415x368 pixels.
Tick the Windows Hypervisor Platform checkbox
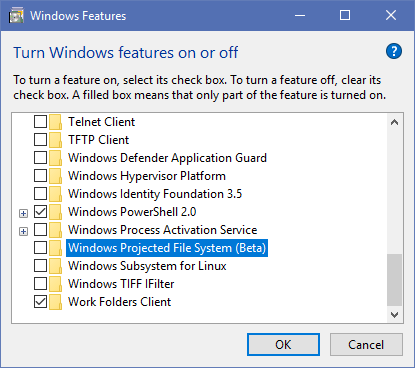click(x=40, y=176)
